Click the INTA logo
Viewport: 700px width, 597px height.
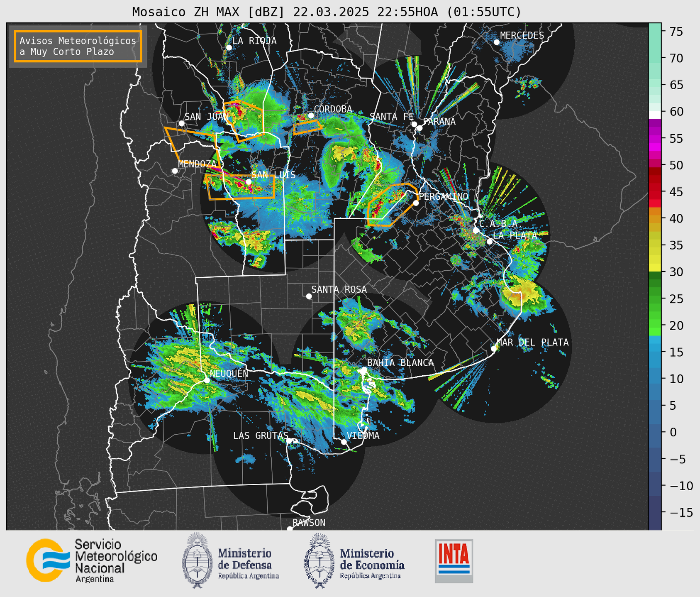click(454, 561)
